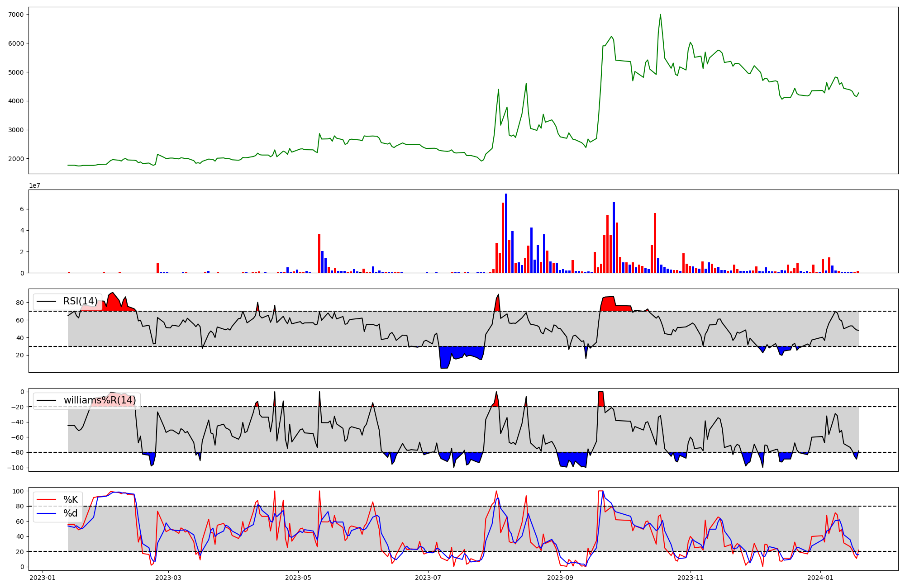
Task: Click the 7000 price axis label
Action: point(16,14)
